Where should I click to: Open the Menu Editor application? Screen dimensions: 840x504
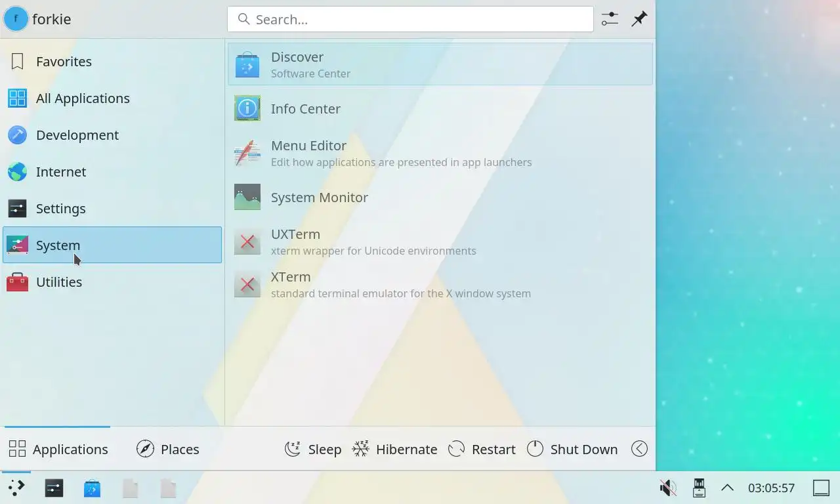(x=440, y=153)
